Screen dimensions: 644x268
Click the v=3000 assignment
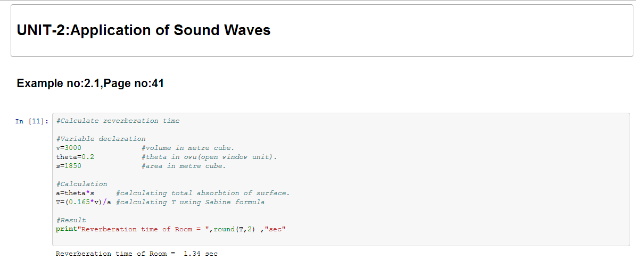click(69, 148)
